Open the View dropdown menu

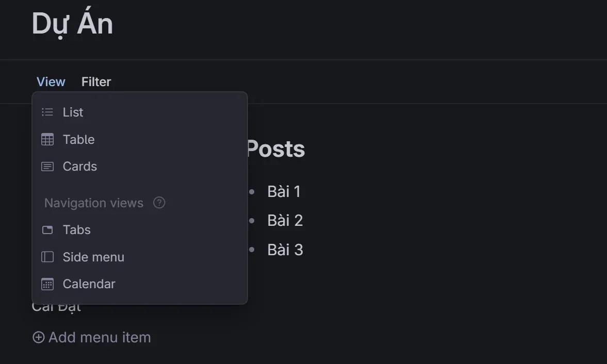[x=51, y=81]
